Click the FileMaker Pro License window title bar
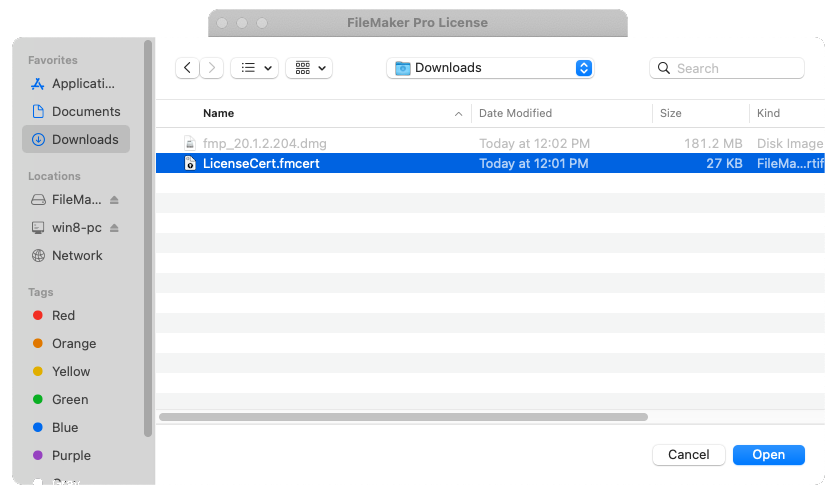 coord(417,23)
